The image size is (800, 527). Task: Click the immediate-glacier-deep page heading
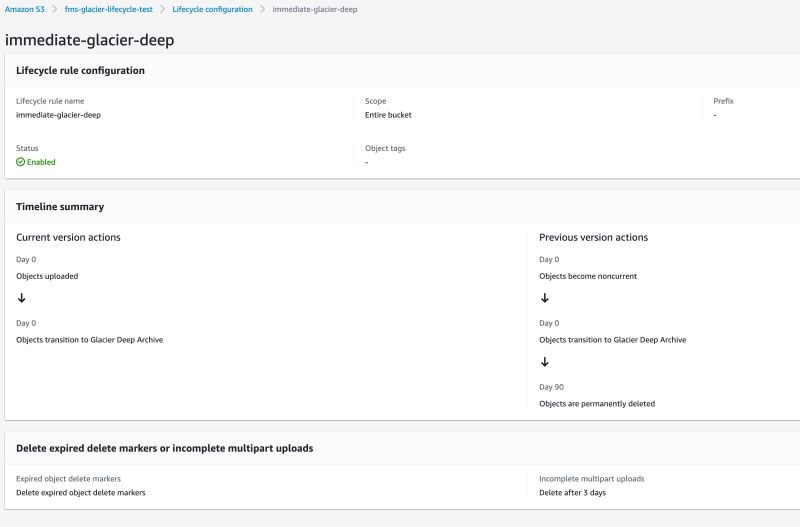[x=91, y=41]
